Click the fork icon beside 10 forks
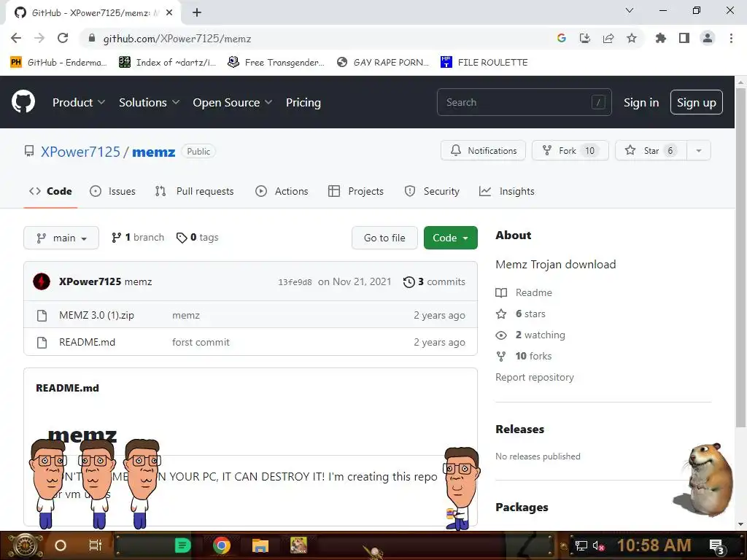 (501, 356)
